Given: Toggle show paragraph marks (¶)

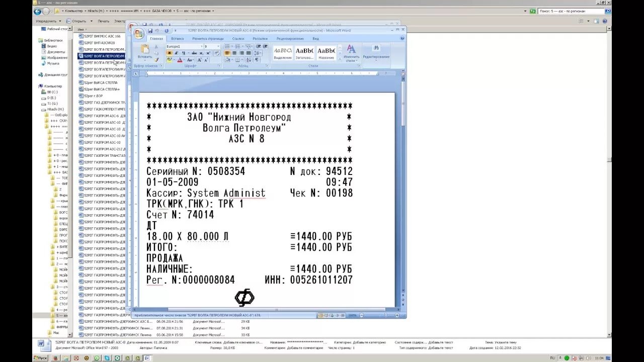Looking at the screenshot, I should (257, 60).
